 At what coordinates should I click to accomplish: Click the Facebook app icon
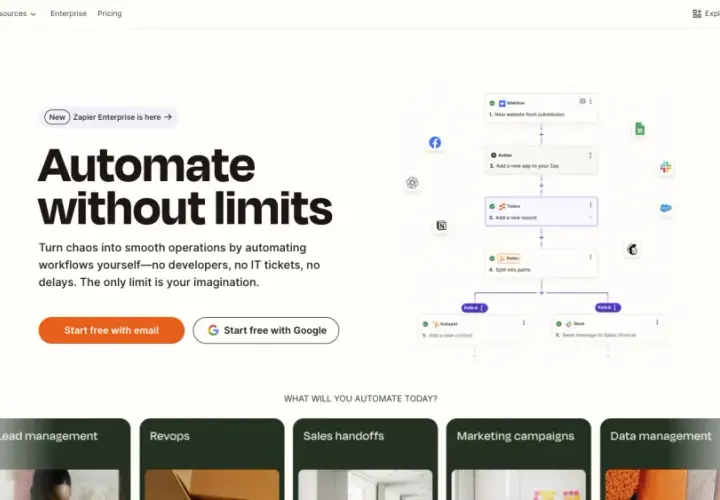[435, 143]
